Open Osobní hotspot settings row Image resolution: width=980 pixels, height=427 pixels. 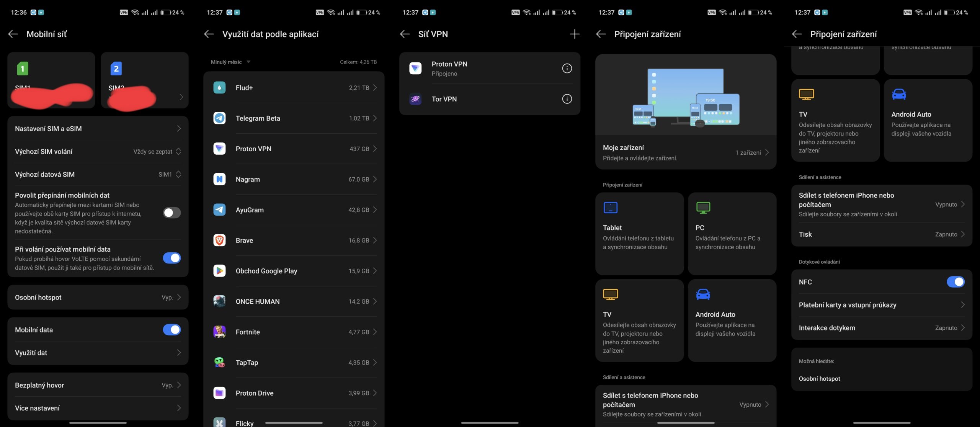point(98,298)
